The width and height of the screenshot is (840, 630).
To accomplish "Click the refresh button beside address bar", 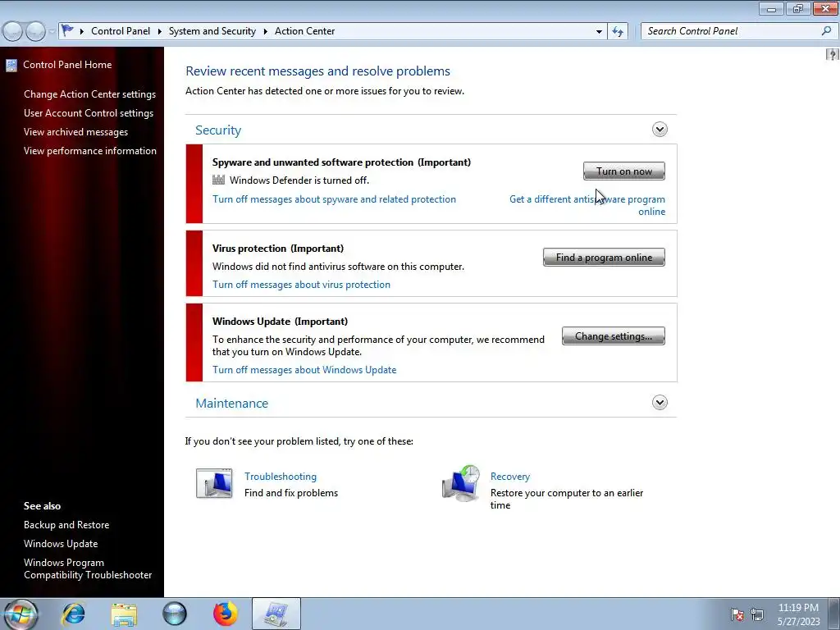I will pyautogui.click(x=618, y=31).
